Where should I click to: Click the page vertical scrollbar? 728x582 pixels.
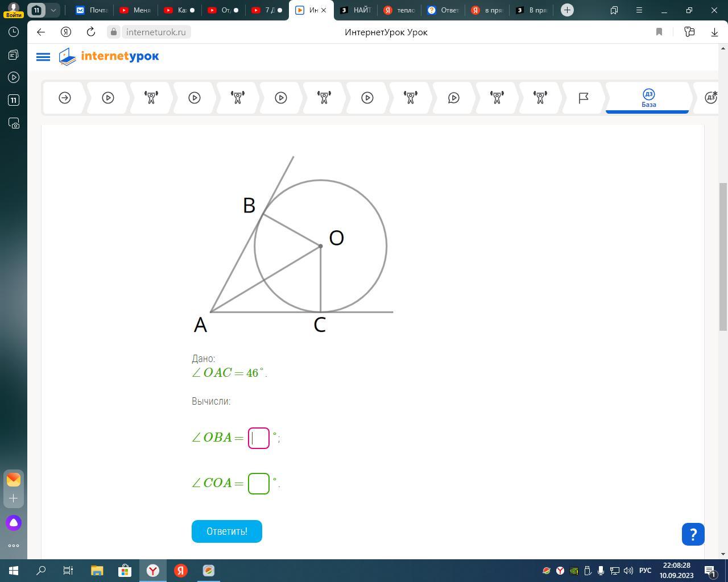tap(723, 256)
